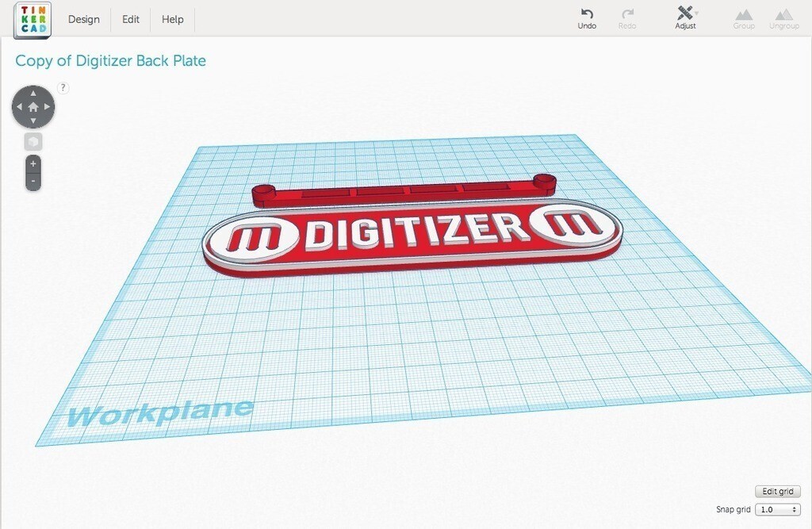Click the Undo button
Screen dimensions: 812x529
(x=587, y=19)
